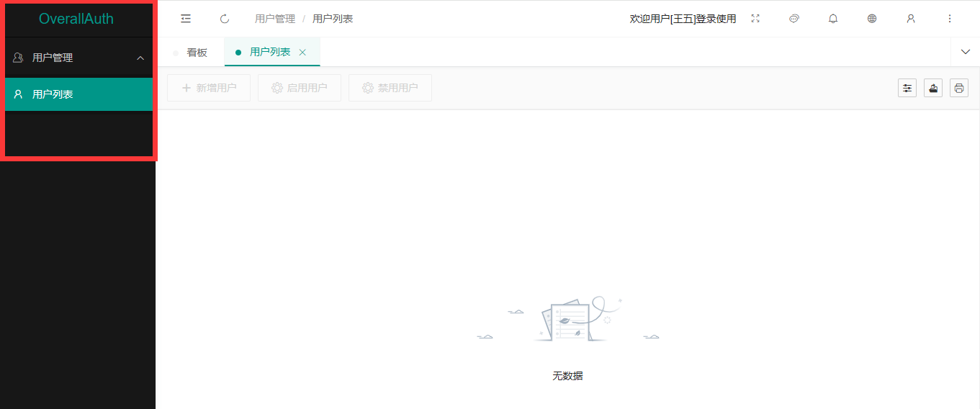The image size is (980, 409).
Task: Click the export data icon
Action: tap(933, 88)
